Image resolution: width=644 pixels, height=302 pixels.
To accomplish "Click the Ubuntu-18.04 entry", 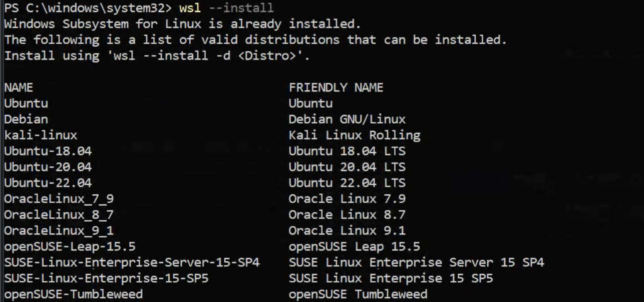I will pos(48,151).
